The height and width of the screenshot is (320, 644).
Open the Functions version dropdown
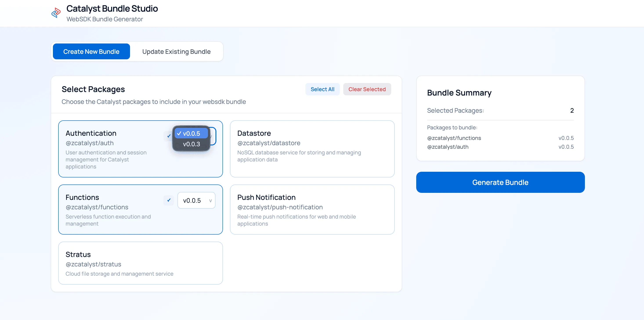click(196, 200)
